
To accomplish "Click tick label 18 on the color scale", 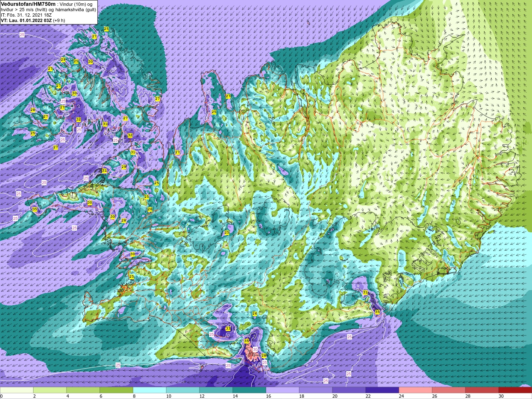I will (x=302, y=396).
